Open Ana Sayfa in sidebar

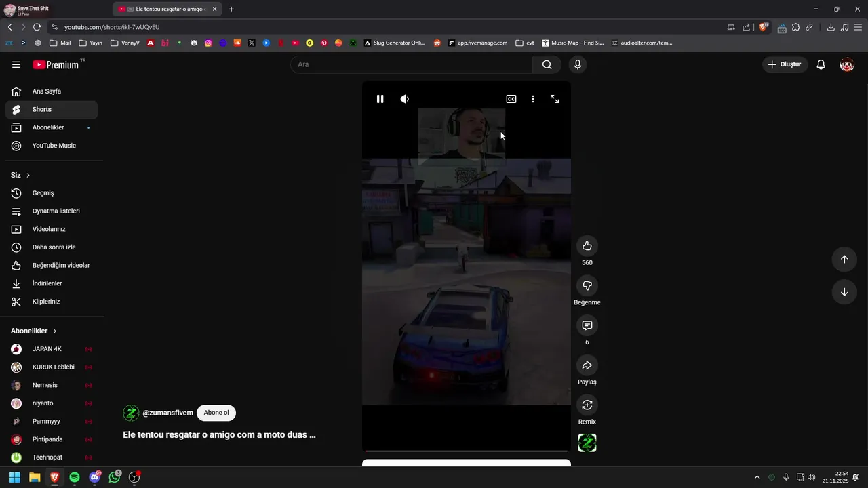point(52,91)
